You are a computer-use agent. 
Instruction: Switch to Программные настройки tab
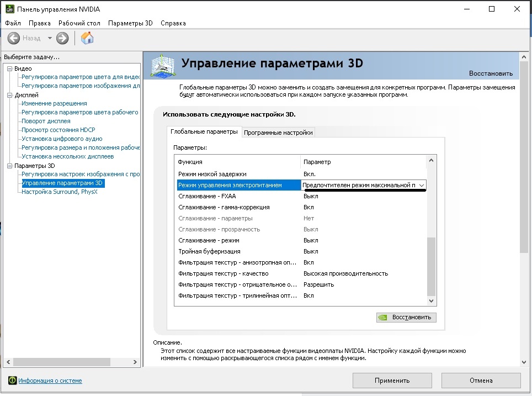278,133
